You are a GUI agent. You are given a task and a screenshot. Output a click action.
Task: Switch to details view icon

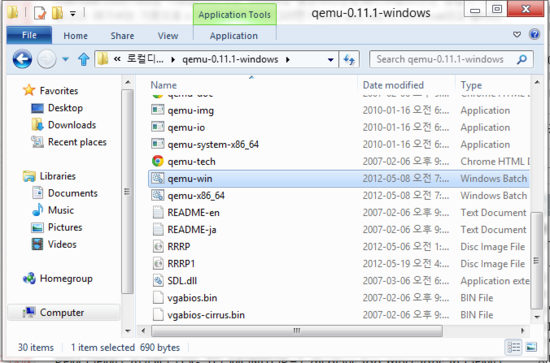(514, 347)
